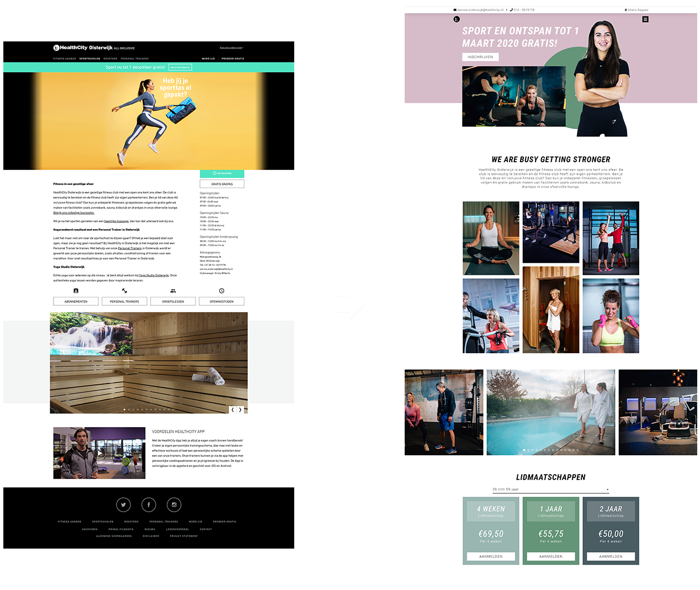Image resolution: width=700 pixels, height=590 pixels.
Task: Open the Twitter social icon in footer
Action: coord(123,504)
